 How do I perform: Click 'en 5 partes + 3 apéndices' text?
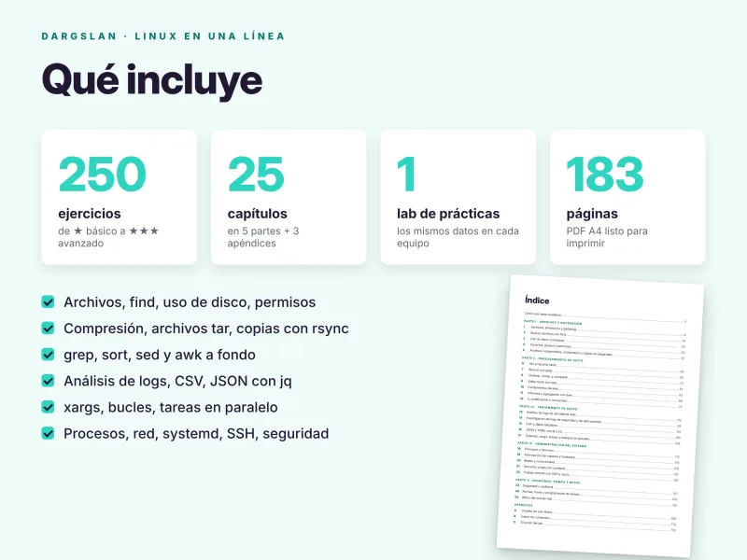[263, 237]
